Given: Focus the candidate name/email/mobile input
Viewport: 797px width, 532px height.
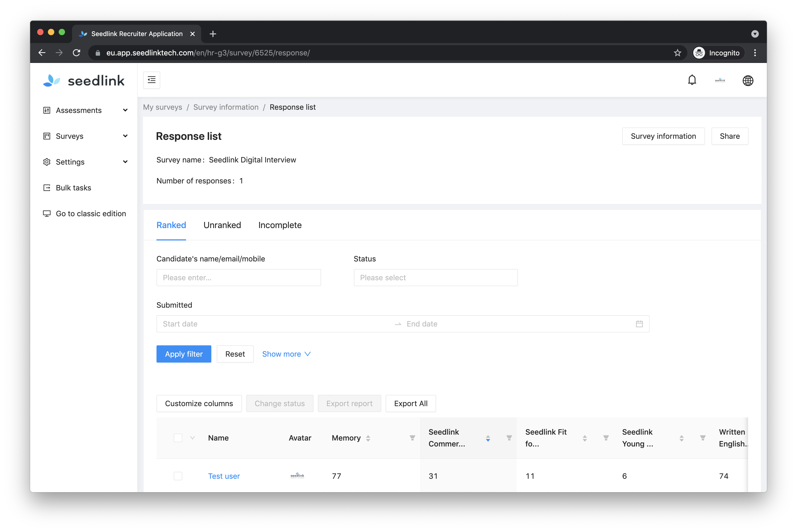Looking at the screenshot, I should [239, 278].
